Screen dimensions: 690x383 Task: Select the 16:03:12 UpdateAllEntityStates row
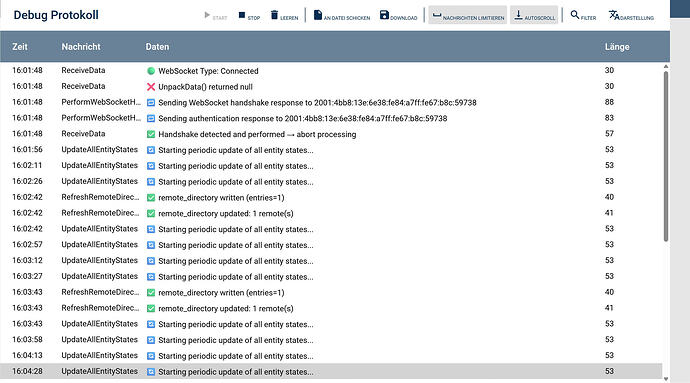click(331, 261)
